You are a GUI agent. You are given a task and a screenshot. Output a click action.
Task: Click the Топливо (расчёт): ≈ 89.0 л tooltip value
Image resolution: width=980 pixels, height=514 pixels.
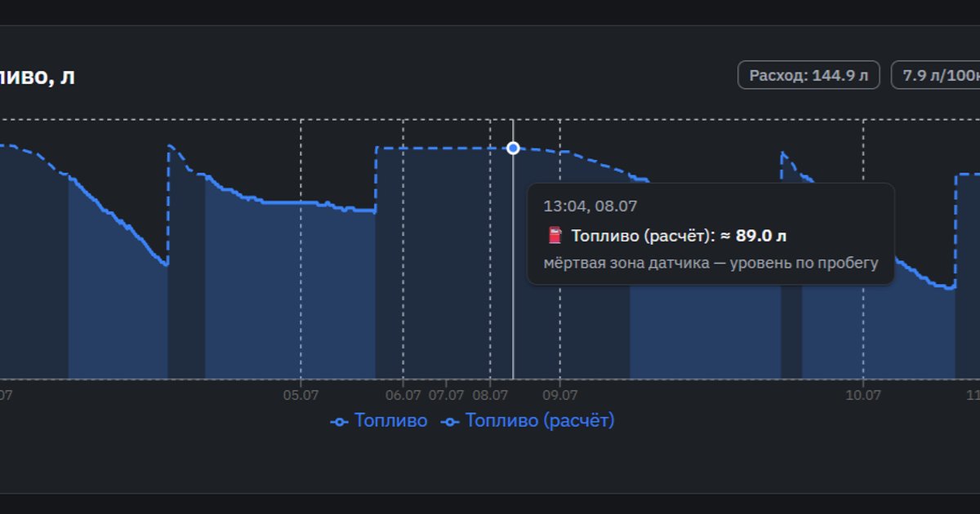[679, 236]
